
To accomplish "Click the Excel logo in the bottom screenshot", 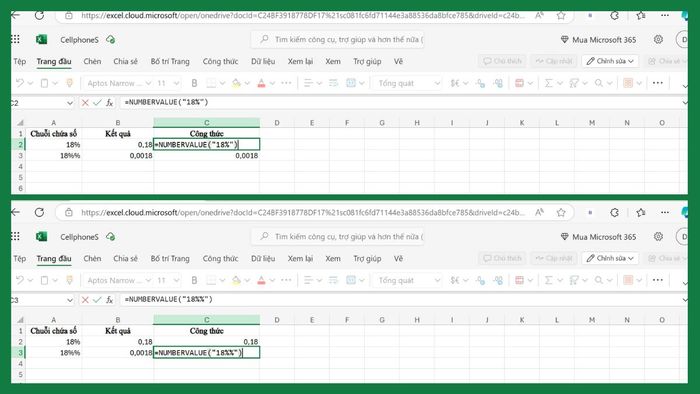I will pyautogui.click(x=41, y=236).
